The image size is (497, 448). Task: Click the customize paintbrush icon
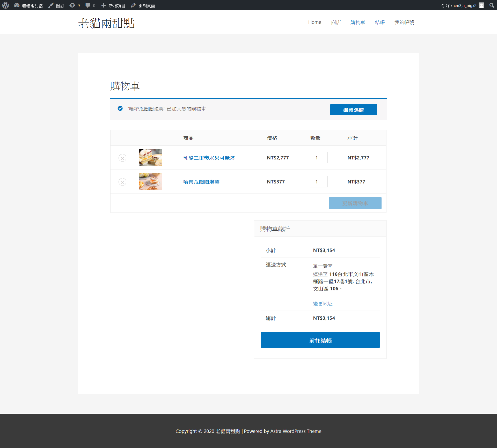tap(51, 5)
